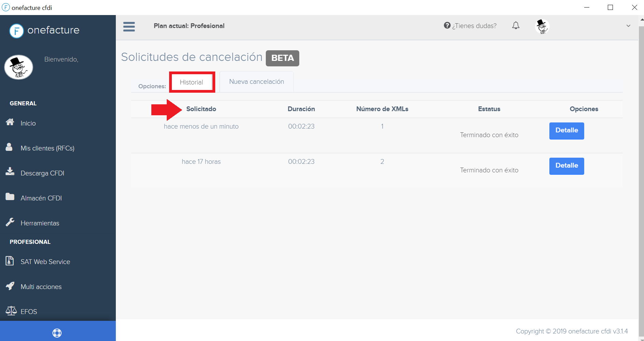Switch to the Historial tab
This screenshot has height=341, width=644.
pyautogui.click(x=191, y=82)
